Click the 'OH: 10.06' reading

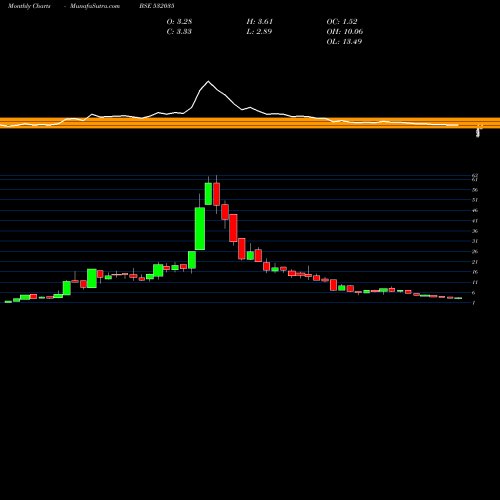[x=345, y=32]
